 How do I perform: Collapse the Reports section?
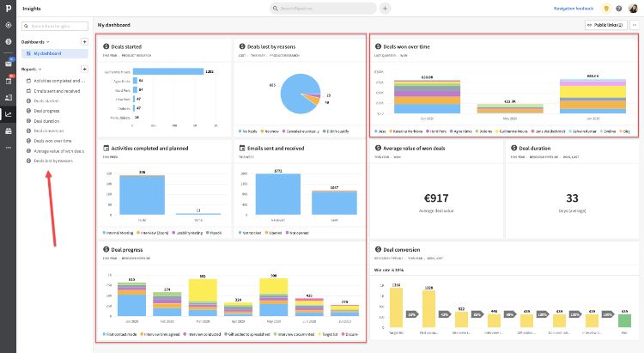pyautogui.click(x=31, y=69)
